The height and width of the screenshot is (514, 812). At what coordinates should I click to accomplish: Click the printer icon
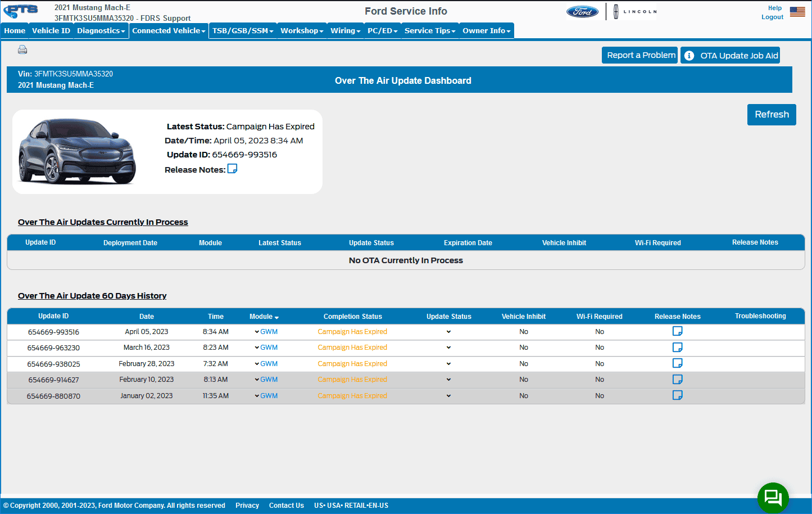click(22, 50)
